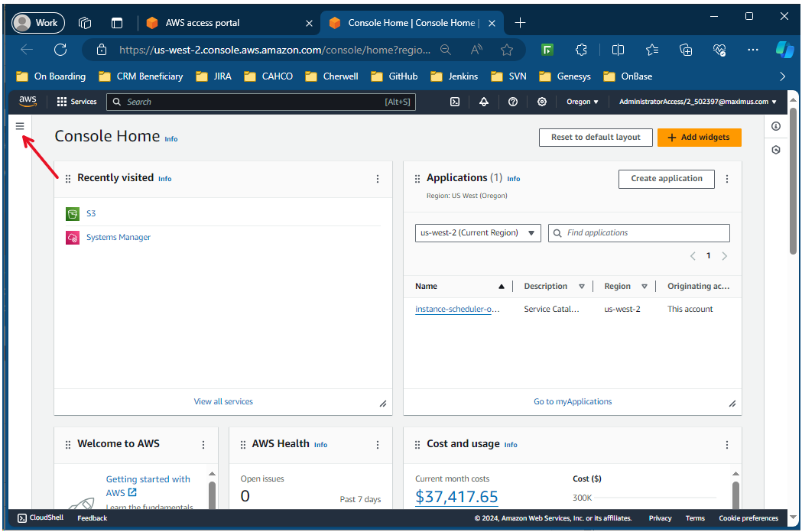802x532 pixels.
Task: Click Info link beside Cost and usage
Action: 511,445
